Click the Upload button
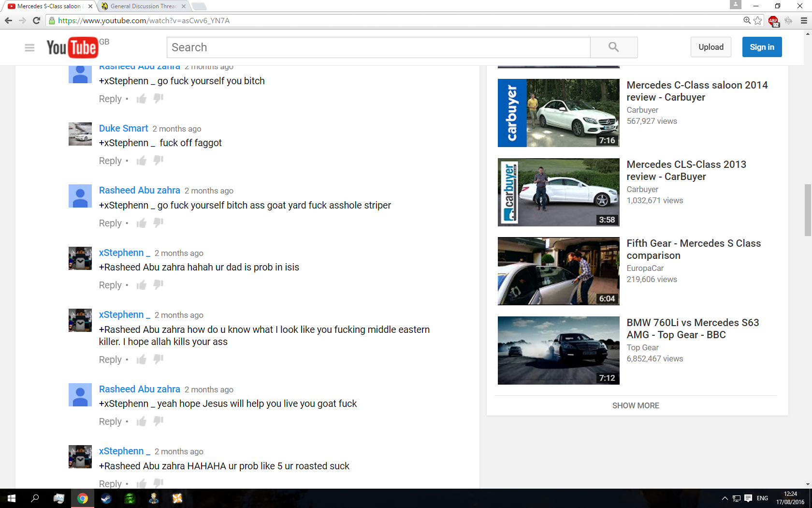 pos(711,47)
